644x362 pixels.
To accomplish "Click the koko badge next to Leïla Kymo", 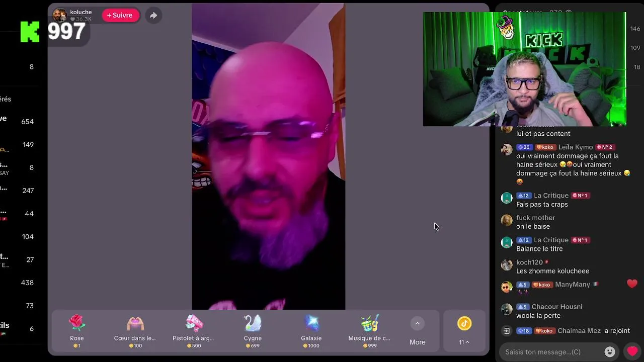I will (x=545, y=147).
